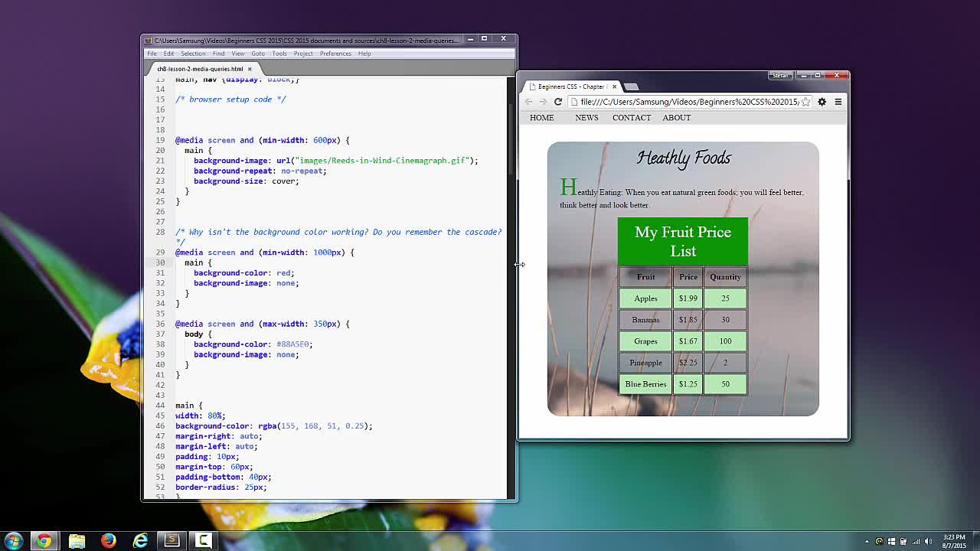Open the Edit menu in Sublime Text
Screen dimensions: 980x551
click(x=168, y=54)
